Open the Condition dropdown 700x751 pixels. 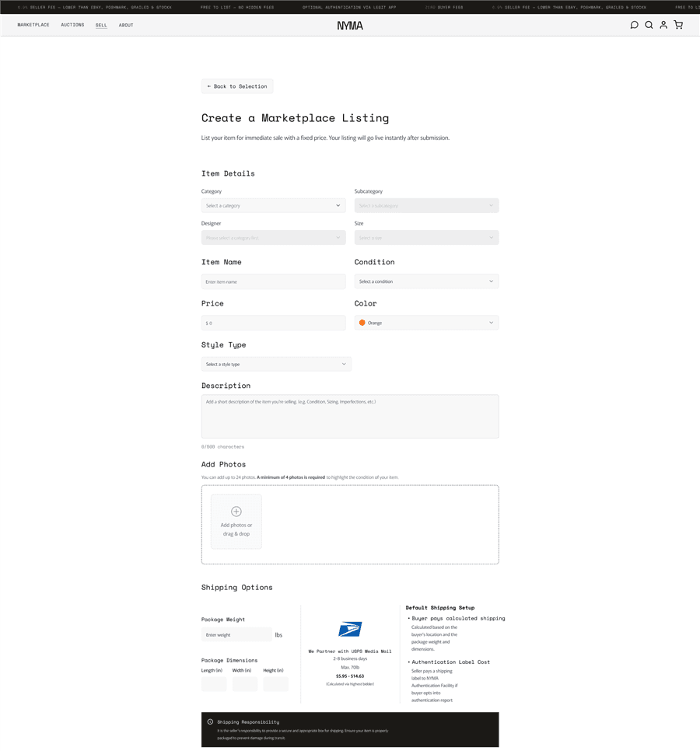click(426, 281)
